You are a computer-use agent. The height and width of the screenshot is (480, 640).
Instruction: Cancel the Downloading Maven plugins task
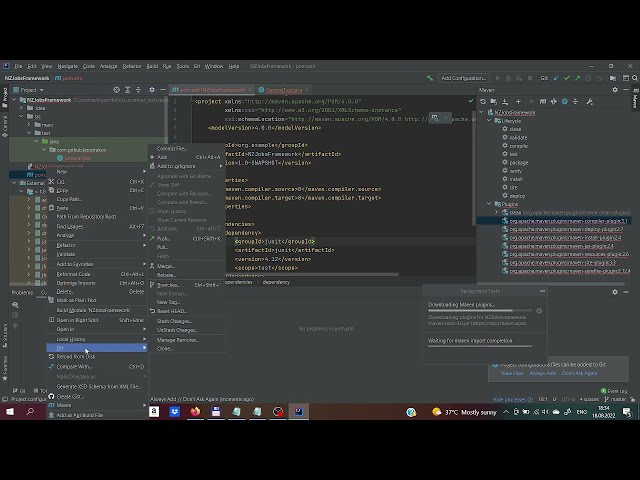(x=539, y=311)
